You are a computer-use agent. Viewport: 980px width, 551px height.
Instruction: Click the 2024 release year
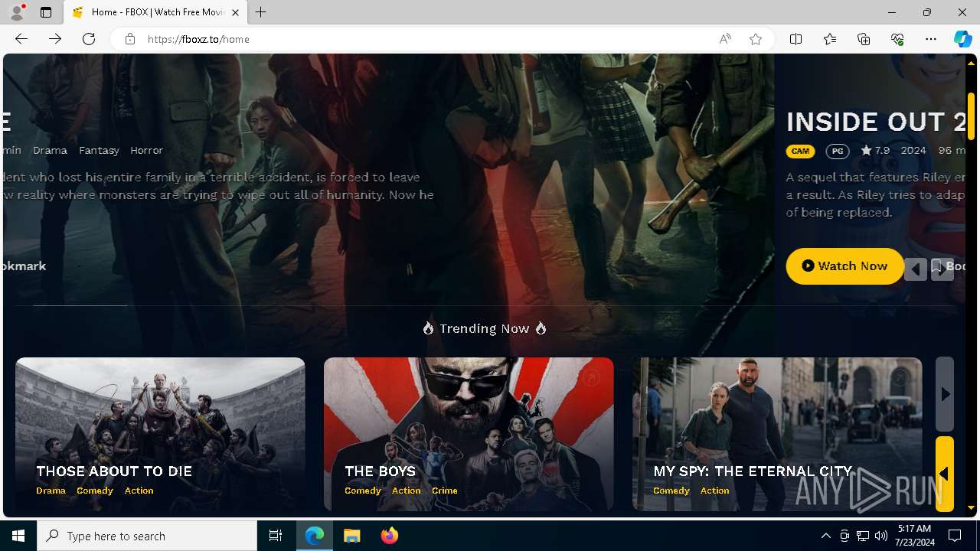(913, 150)
